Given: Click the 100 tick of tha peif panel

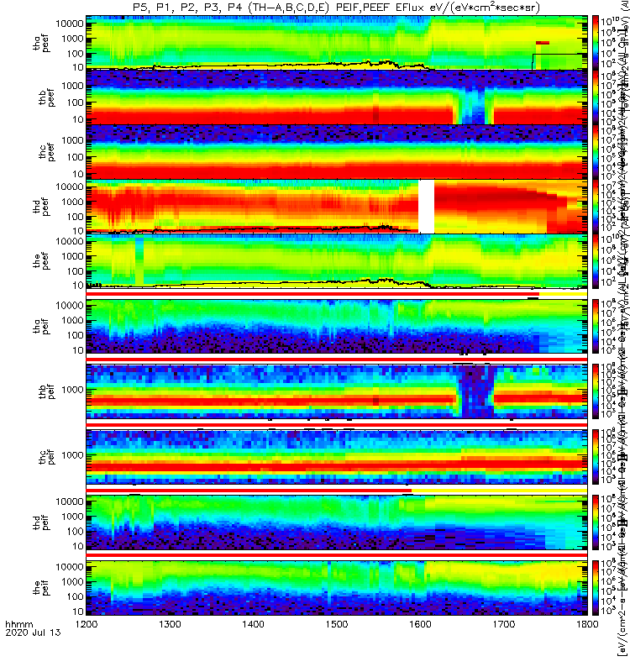Looking at the screenshot, I should click(75, 335).
